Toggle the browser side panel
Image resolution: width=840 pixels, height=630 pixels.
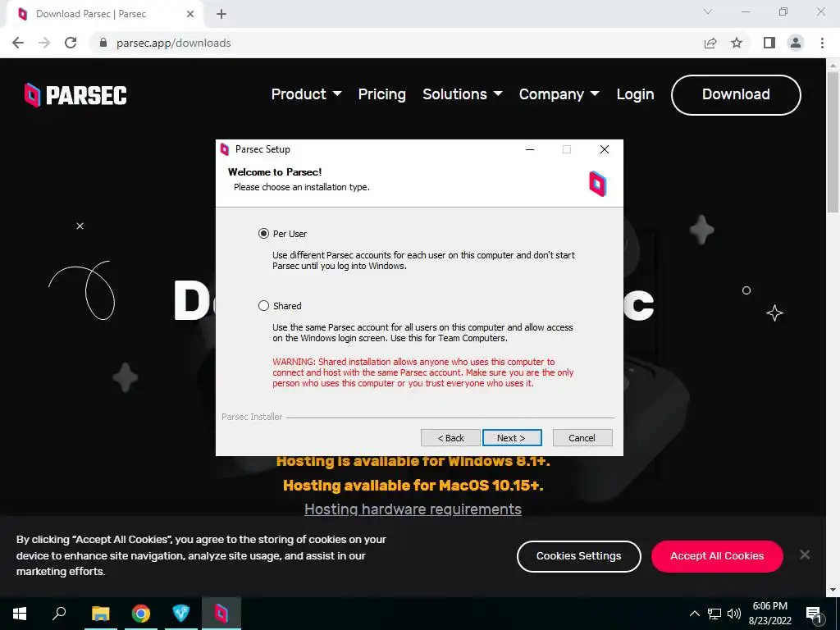click(769, 43)
